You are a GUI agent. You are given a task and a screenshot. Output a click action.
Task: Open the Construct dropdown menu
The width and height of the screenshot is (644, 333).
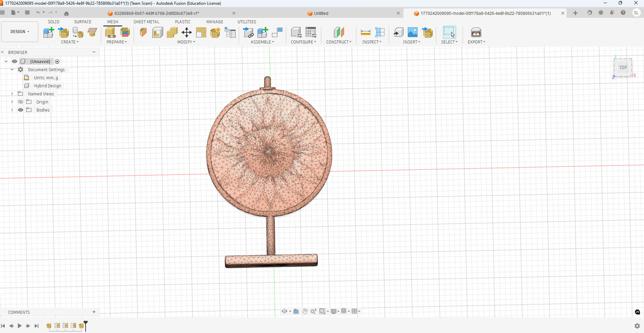(x=339, y=42)
